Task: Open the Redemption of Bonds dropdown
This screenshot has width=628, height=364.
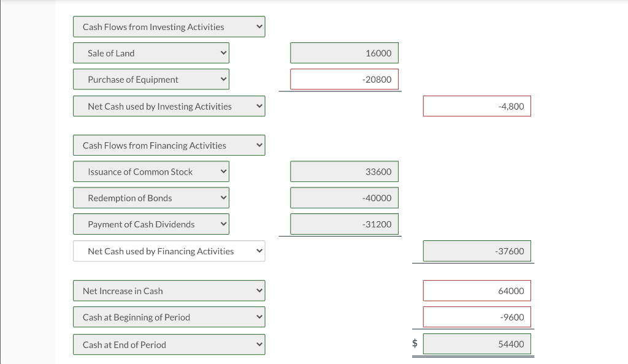Action: click(150, 197)
